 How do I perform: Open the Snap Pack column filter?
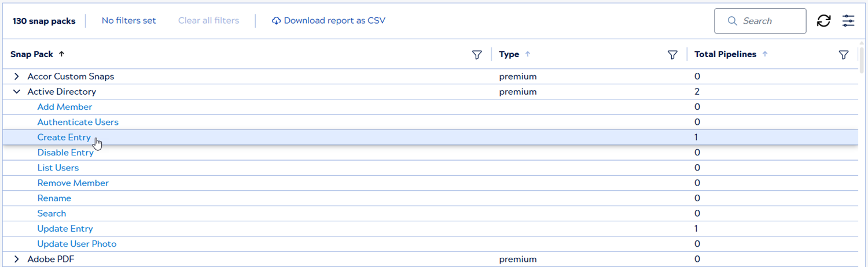pos(477,54)
